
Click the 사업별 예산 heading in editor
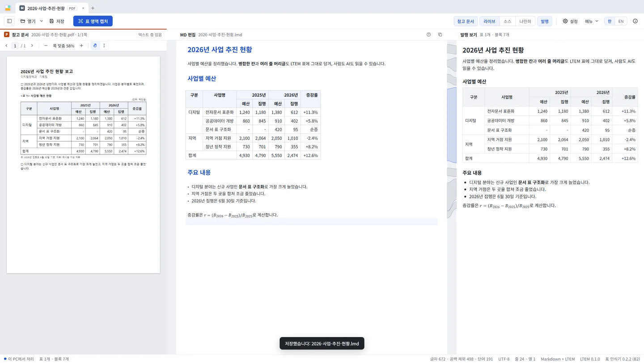pyautogui.click(x=202, y=78)
